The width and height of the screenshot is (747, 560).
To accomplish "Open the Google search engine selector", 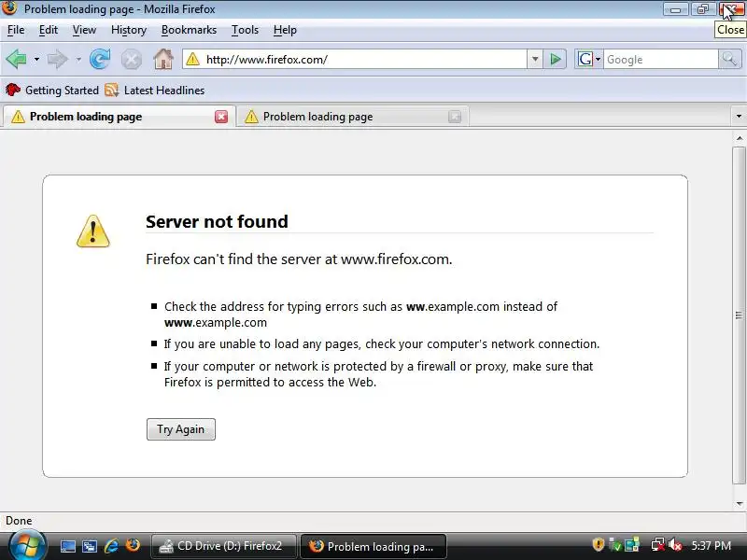I will coord(589,60).
